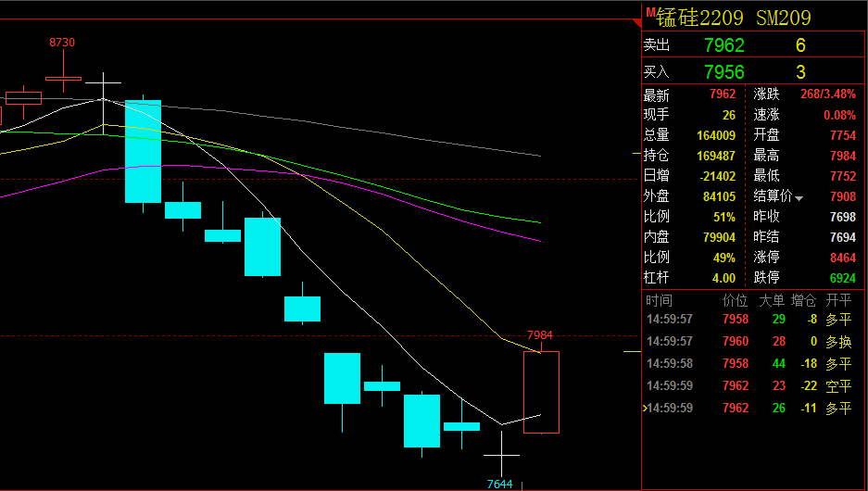The width and height of the screenshot is (868, 491).
Task: Click the 时间 column header
Action: tap(660, 300)
